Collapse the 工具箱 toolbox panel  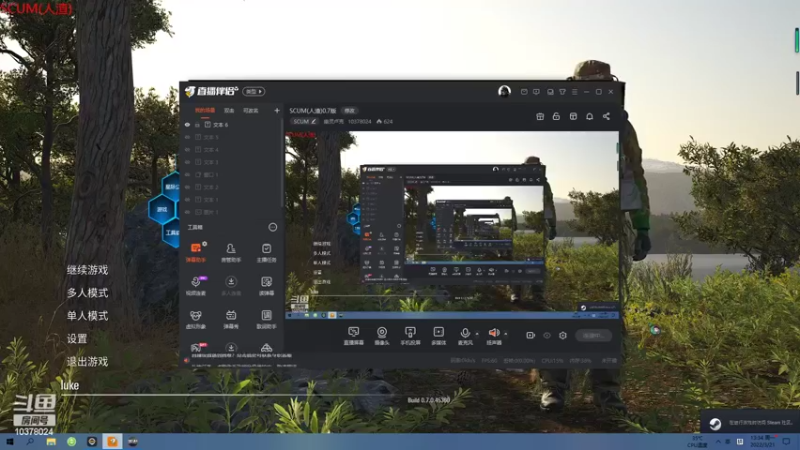click(272, 227)
